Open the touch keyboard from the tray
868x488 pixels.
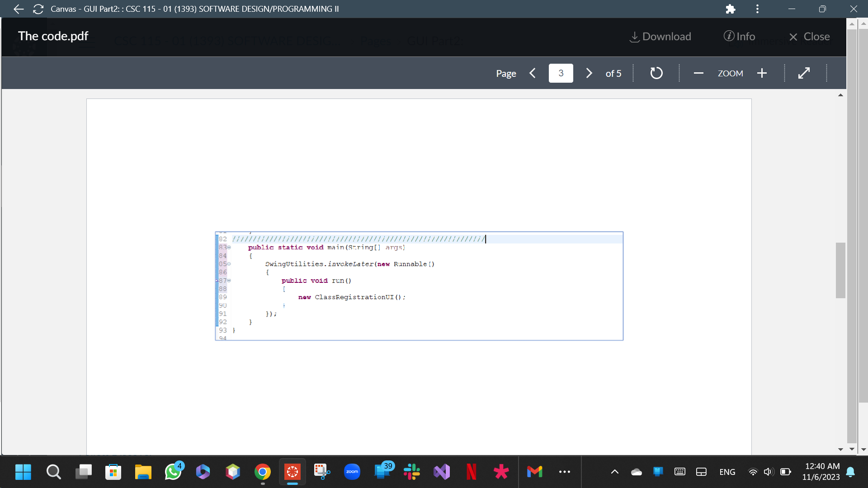click(680, 471)
